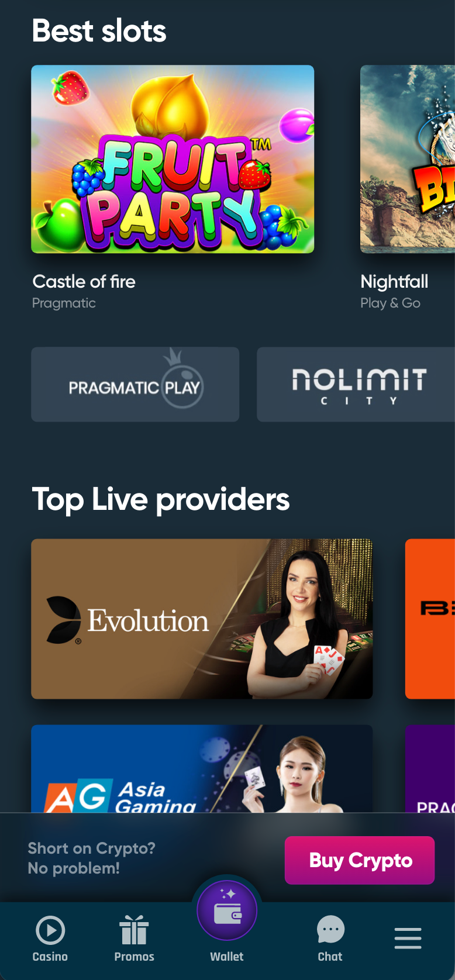Click the Play & Go provider name
This screenshot has width=455, height=980.
coord(390,303)
